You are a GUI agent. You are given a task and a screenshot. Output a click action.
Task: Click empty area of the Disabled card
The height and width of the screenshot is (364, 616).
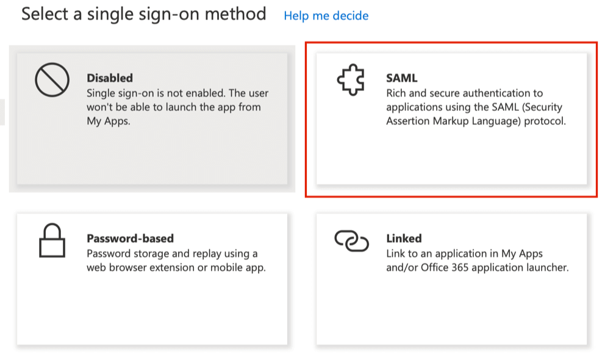click(152, 157)
